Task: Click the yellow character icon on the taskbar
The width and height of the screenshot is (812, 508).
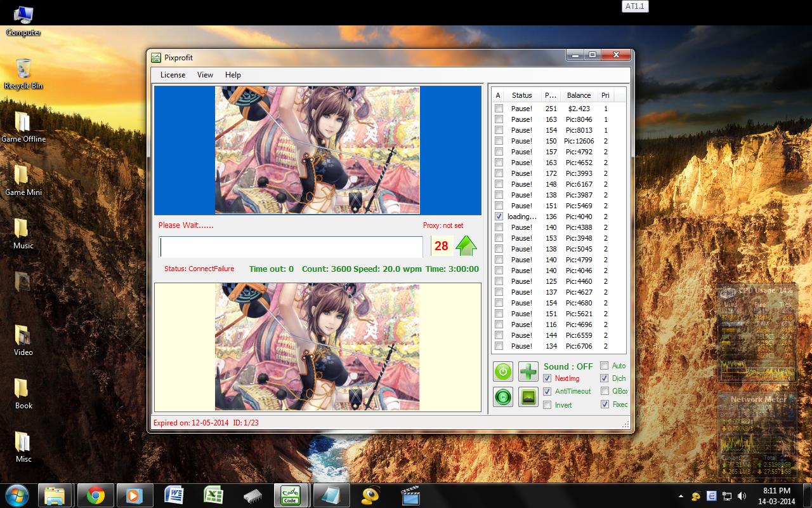Action: 370,495
